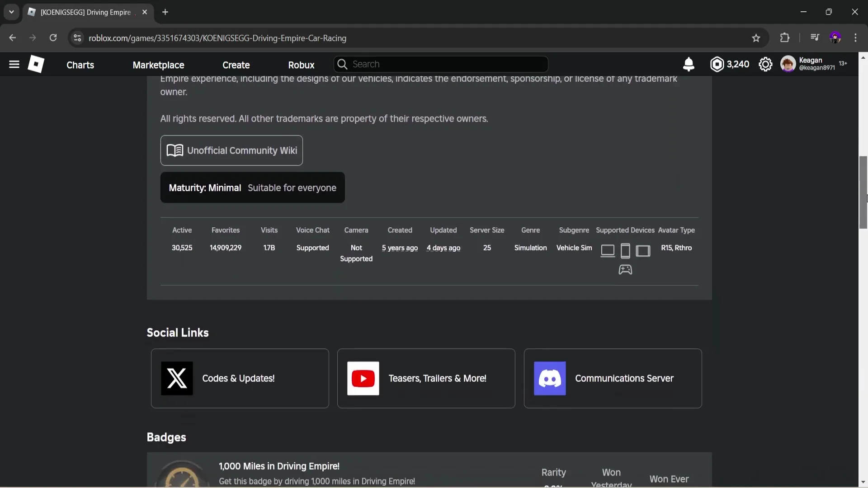Click inside the Roblox search field
Image resolution: width=868 pixels, height=488 pixels.
pyautogui.click(x=441, y=64)
